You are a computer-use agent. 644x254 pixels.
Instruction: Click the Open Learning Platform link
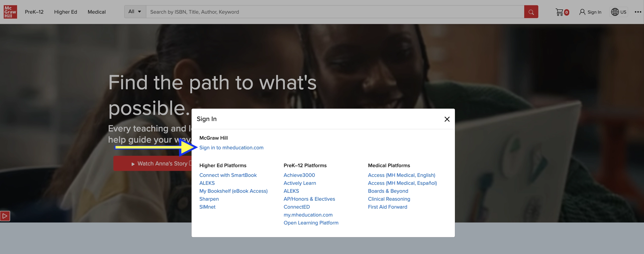pyautogui.click(x=311, y=223)
